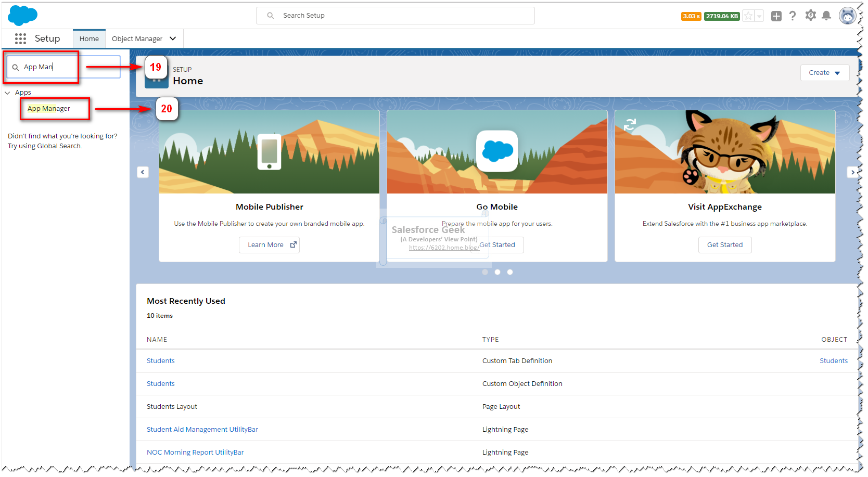Open the Setup gear icon
868x477 pixels.
pyautogui.click(x=810, y=15)
